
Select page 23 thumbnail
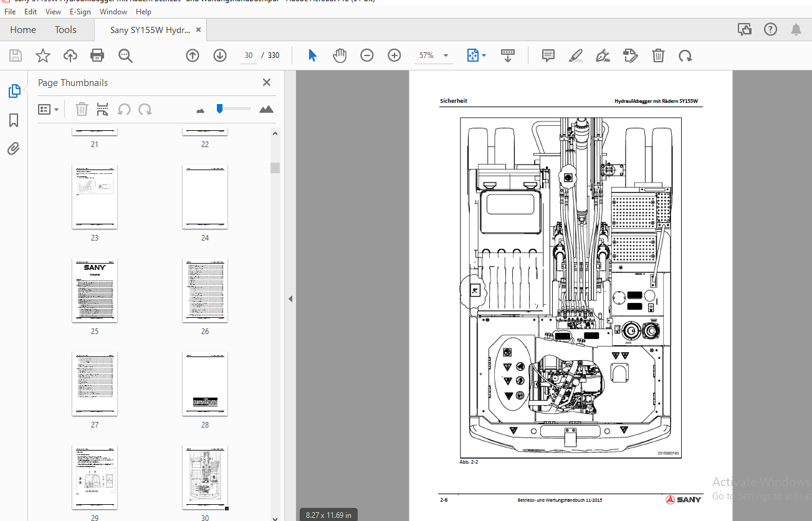pyautogui.click(x=95, y=196)
